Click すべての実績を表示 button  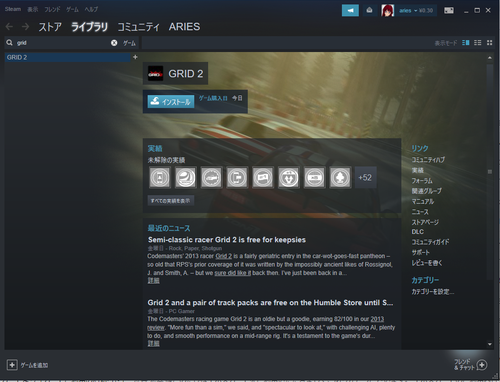point(170,201)
